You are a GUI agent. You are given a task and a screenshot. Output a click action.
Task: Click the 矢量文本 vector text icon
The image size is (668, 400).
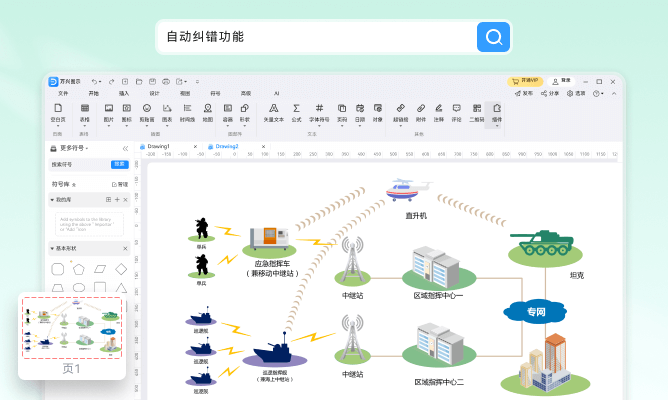[273, 110]
